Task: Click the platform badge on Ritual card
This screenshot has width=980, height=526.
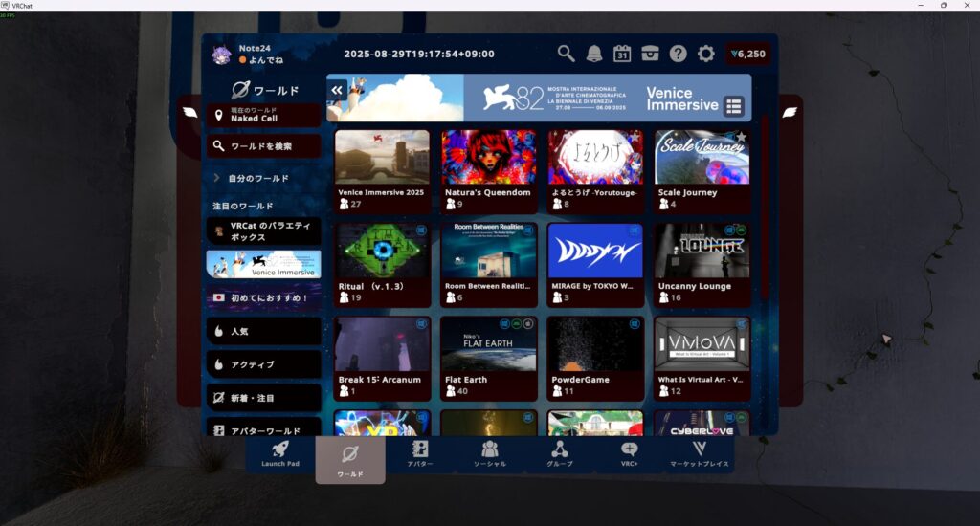Action: coord(421,230)
